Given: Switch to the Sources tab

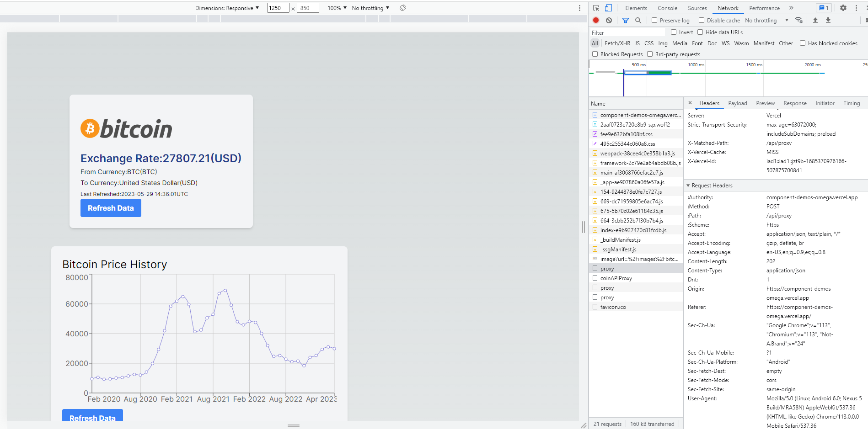Looking at the screenshot, I should [x=697, y=8].
